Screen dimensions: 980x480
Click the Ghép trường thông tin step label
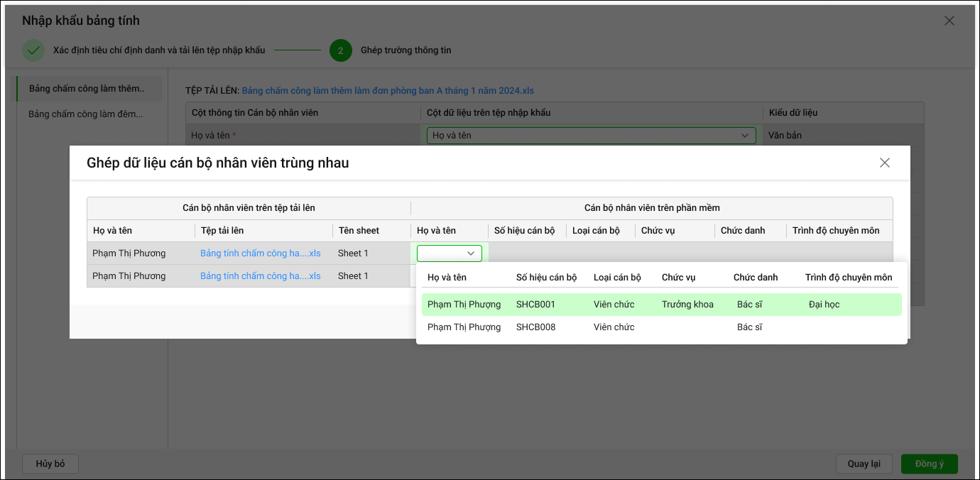(405, 50)
